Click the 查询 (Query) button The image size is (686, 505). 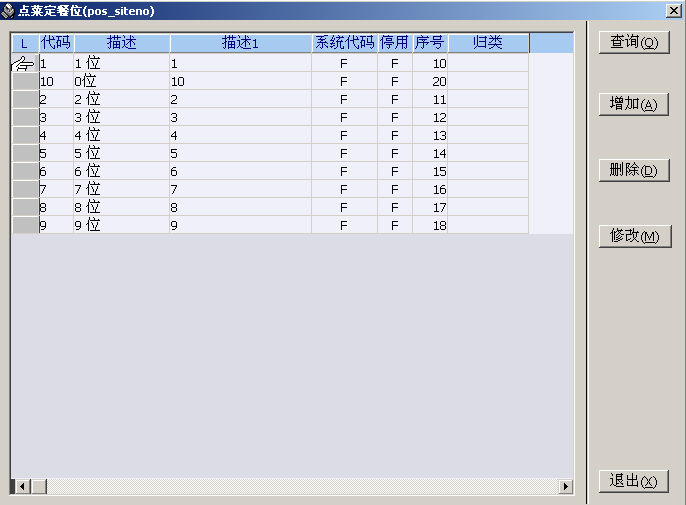[633, 42]
